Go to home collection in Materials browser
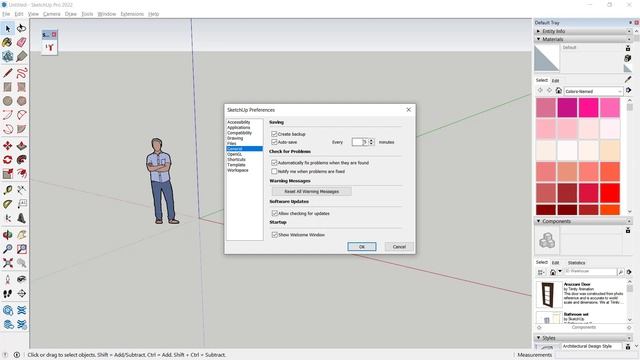Image resolution: width=640 pixels, height=360 pixels. click(x=558, y=91)
